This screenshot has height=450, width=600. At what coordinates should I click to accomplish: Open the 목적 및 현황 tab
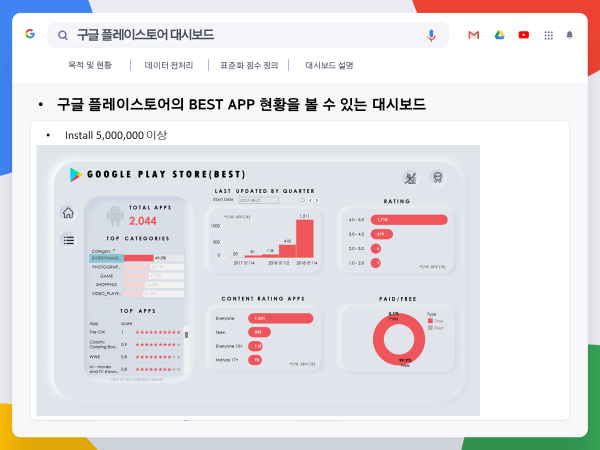(x=90, y=65)
